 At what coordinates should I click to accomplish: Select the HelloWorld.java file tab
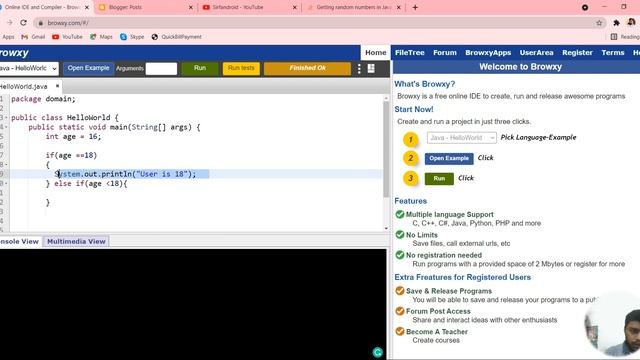coord(24,87)
